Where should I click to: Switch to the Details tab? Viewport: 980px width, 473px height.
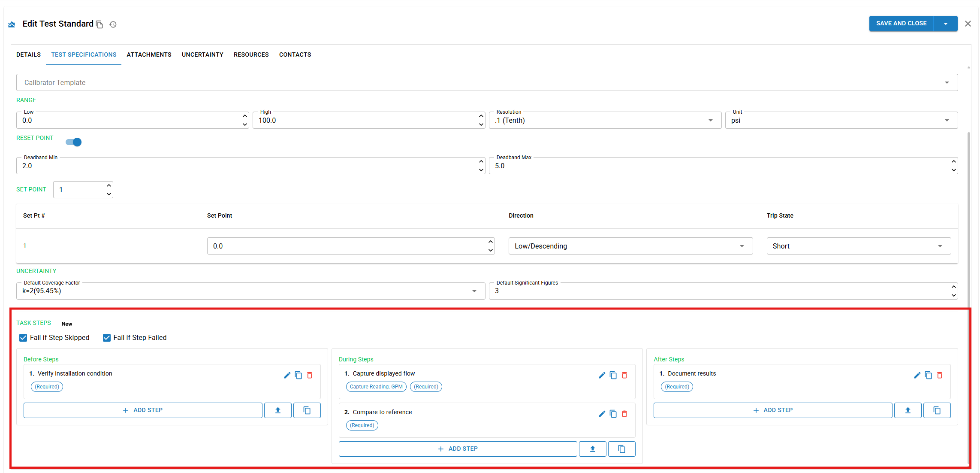(x=29, y=55)
